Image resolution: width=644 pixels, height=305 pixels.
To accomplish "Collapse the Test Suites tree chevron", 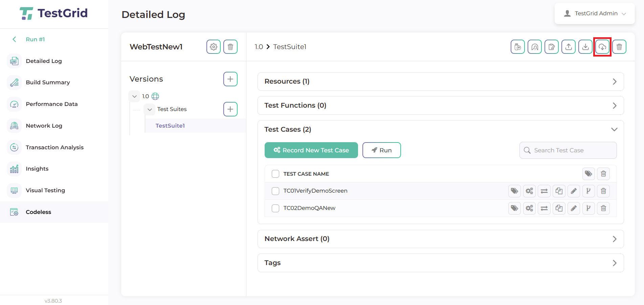I will coord(150,109).
